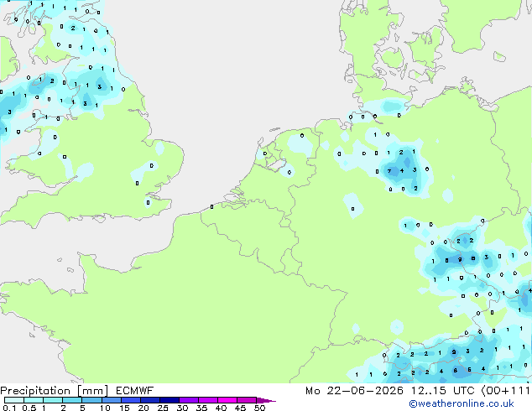Click the '0.1' legend scale value
This screenshot has height=411, width=532.
(9, 408)
